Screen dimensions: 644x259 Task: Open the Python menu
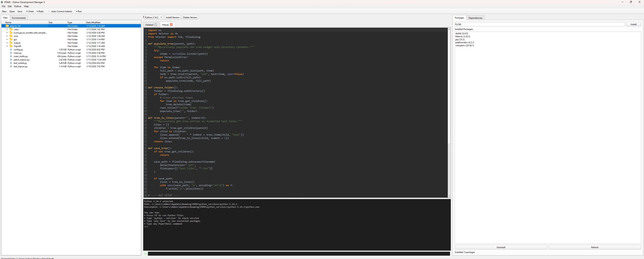(x=17, y=6)
